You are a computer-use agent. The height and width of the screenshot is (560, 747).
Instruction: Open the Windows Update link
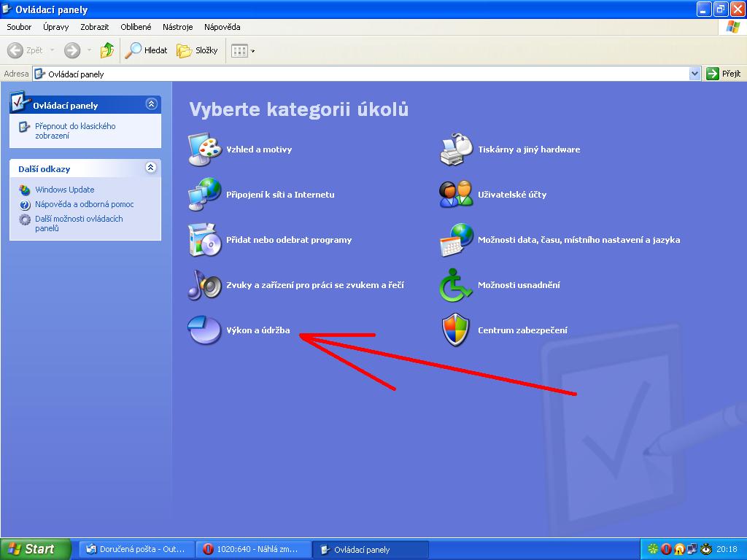coord(65,190)
